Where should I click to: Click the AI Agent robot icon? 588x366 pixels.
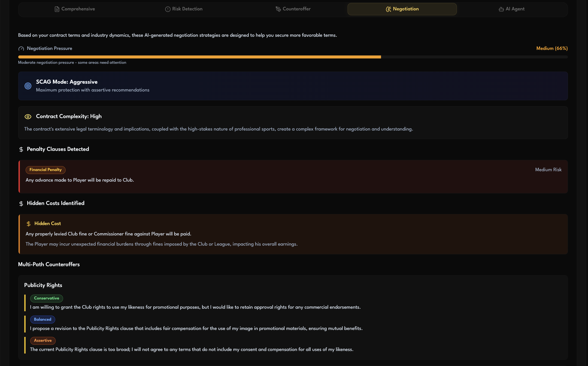tap(501, 9)
